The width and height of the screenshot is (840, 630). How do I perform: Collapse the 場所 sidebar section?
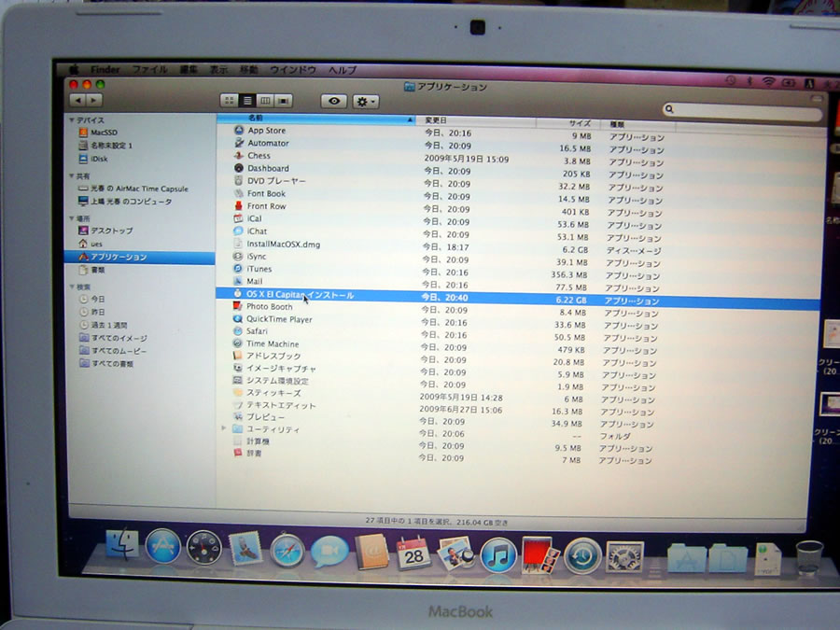coord(72,218)
